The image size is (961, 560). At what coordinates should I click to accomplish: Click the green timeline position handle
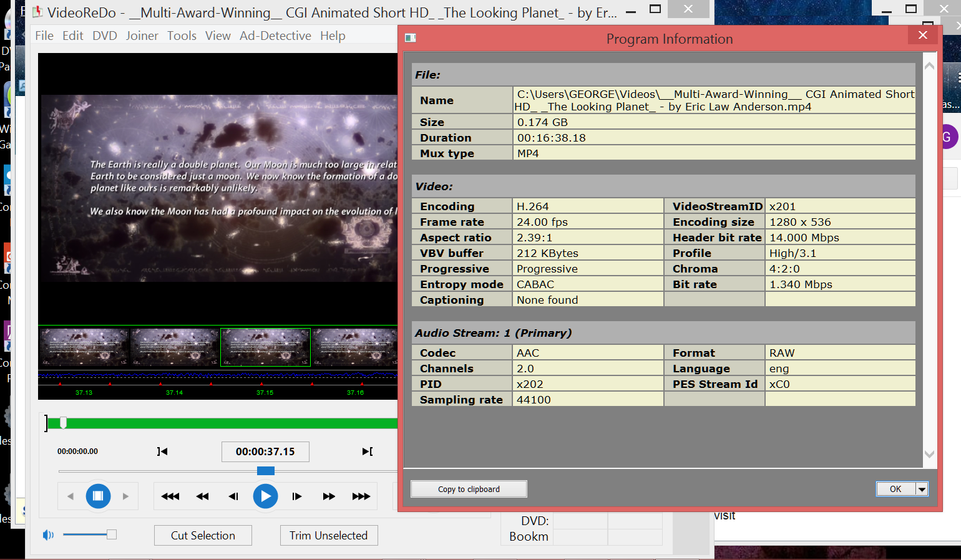point(63,423)
